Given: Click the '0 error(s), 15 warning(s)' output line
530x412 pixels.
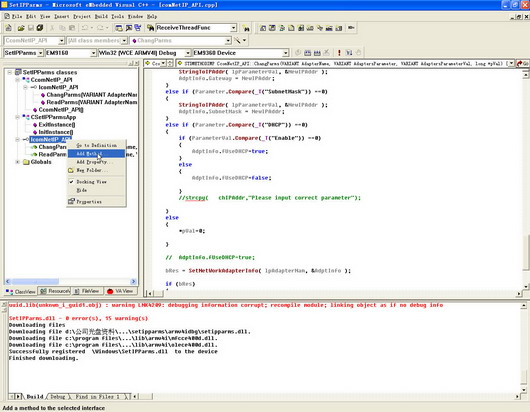Looking at the screenshot, I should (78, 318).
